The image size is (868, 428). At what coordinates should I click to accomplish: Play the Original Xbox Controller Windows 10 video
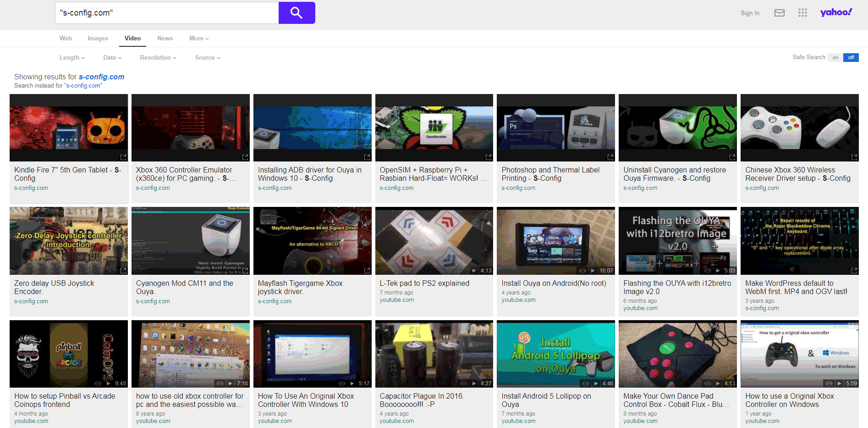coord(352,384)
